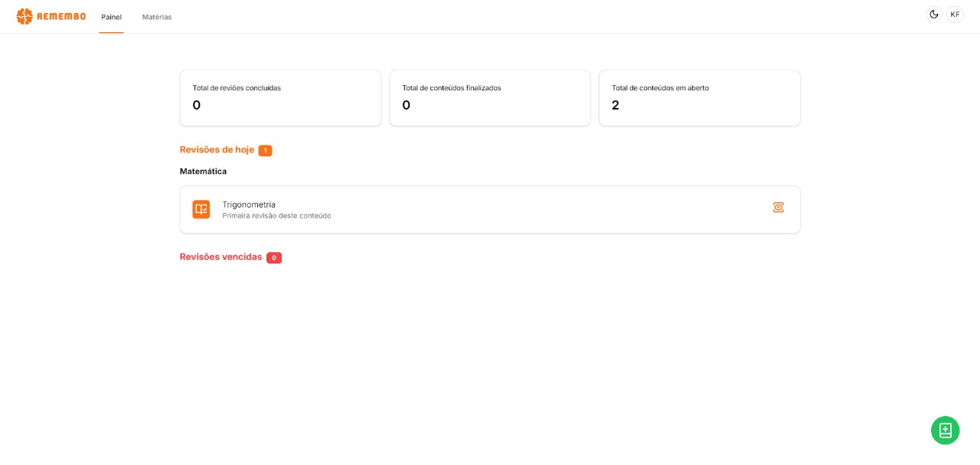Click the Revisões vencidas heading

pyautogui.click(x=220, y=257)
